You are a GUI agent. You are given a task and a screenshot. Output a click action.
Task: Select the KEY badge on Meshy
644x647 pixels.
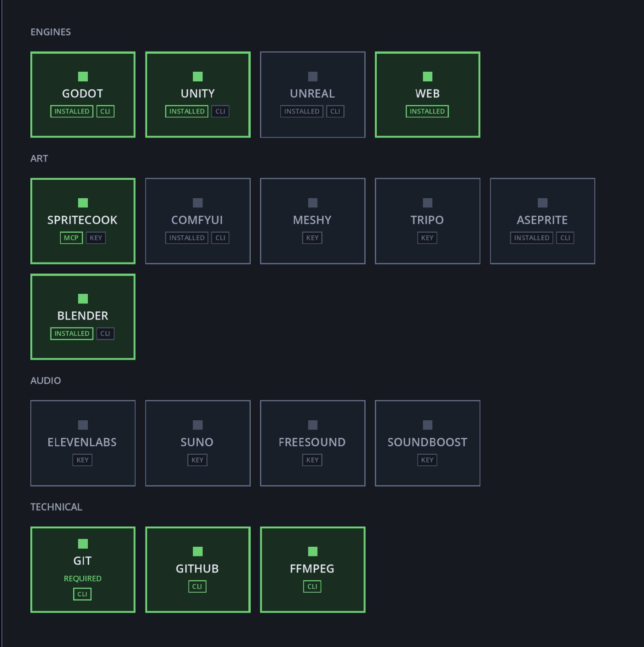point(312,238)
